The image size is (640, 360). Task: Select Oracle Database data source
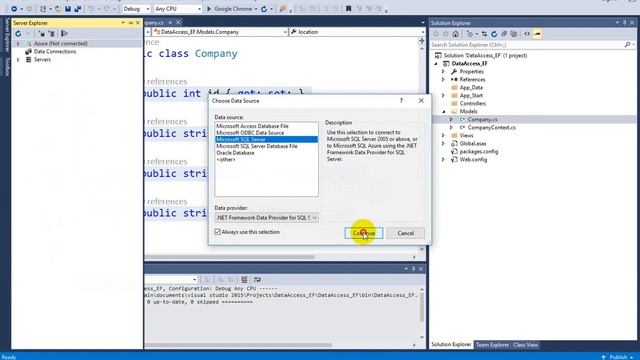coord(236,153)
